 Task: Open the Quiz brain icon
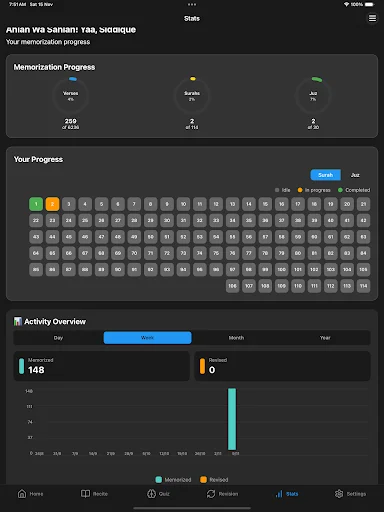pyautogui.click(x=151, y=494)
